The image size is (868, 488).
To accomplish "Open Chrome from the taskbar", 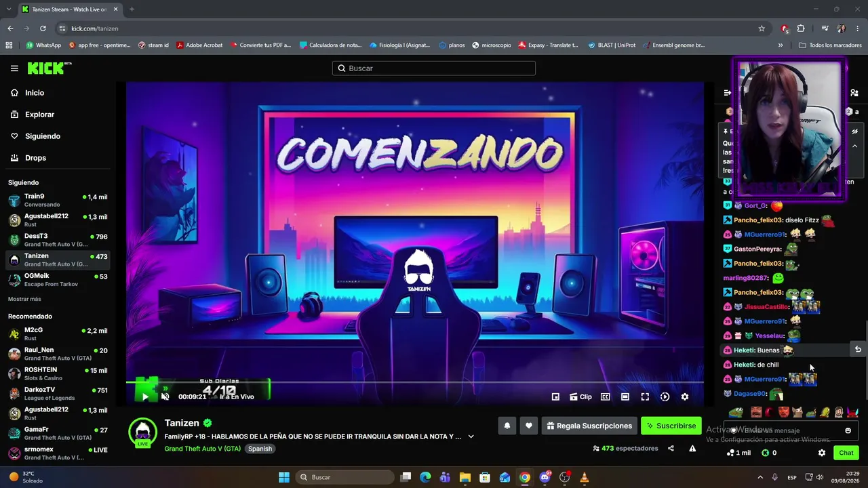I will [525, 477].
